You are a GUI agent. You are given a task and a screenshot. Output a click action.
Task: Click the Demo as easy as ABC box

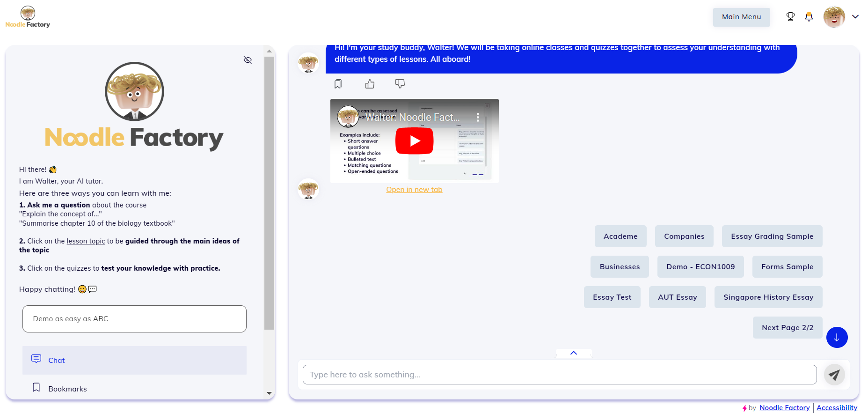[134, 319]
